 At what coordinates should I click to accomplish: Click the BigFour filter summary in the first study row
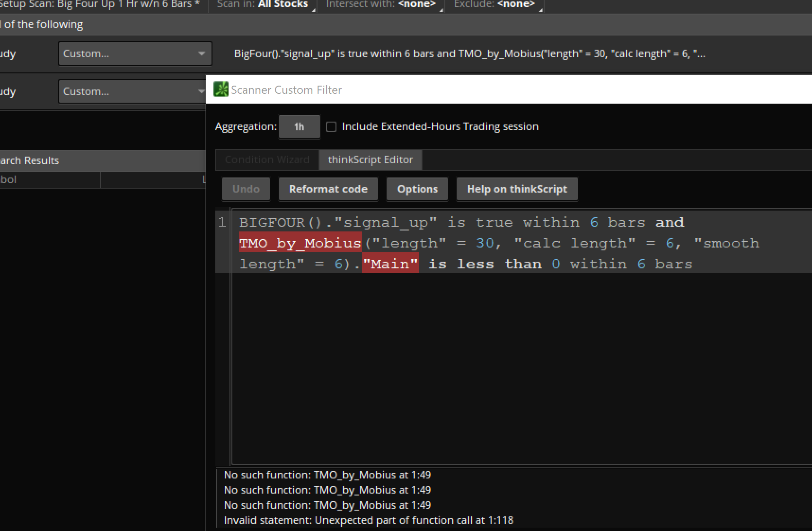[x=470, y=54]
